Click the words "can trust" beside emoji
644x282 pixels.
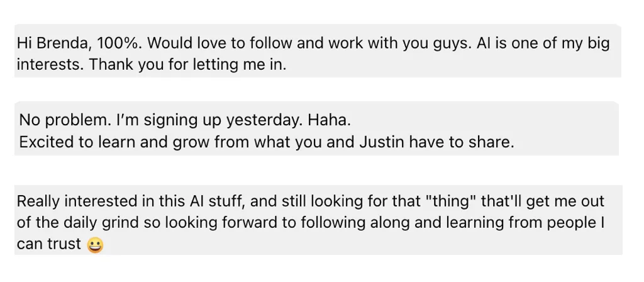[49, 244]
